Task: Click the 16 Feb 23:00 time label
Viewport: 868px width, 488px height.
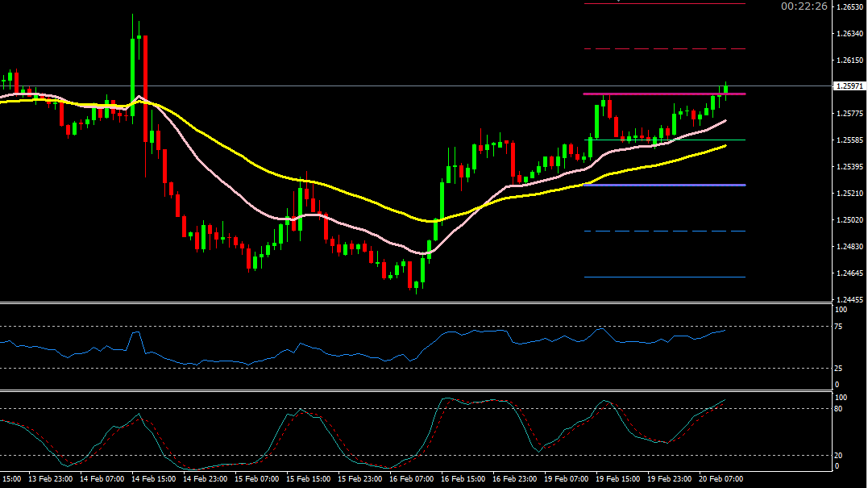Action: click(514, 478)
